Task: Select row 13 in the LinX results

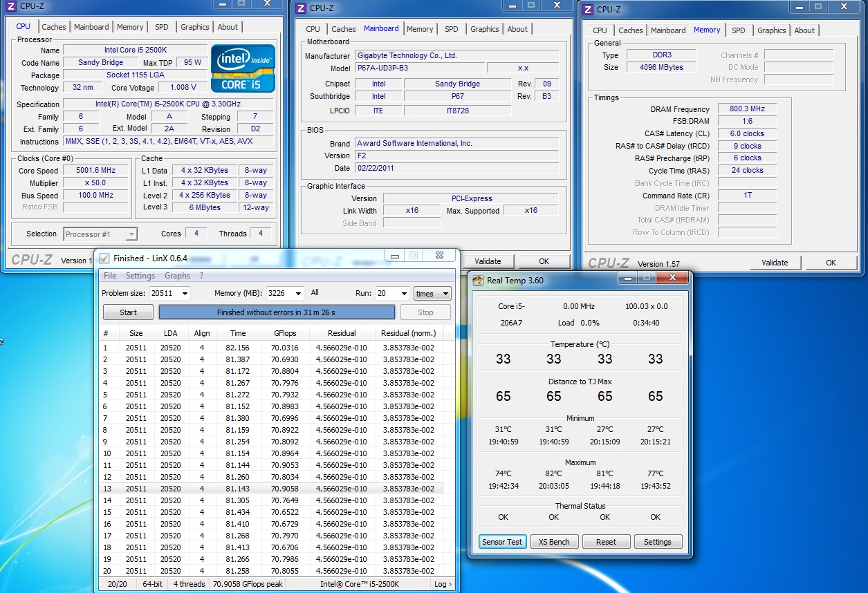Action: [270, 489]
